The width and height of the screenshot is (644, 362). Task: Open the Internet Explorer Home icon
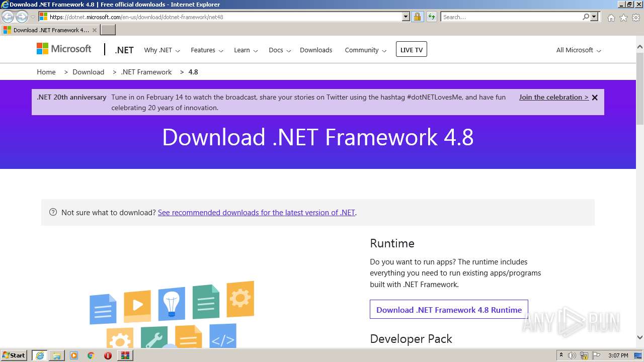coord(611,18)
